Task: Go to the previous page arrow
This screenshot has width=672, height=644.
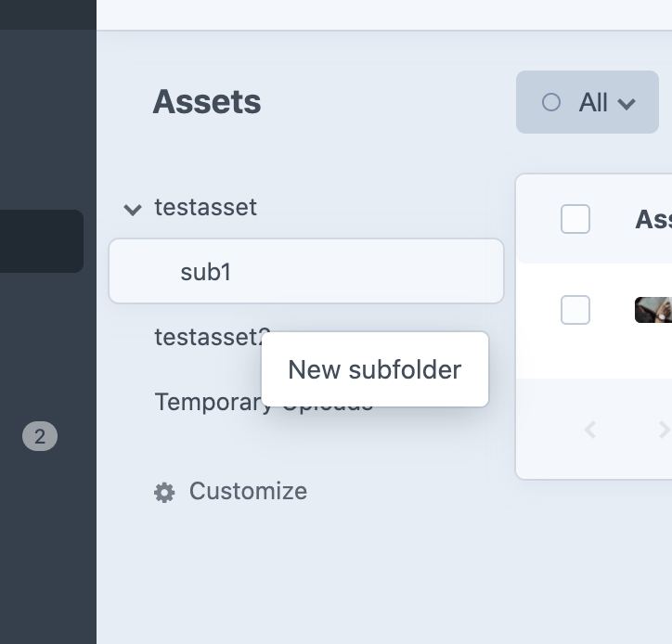Action: [x=590, y=429]
